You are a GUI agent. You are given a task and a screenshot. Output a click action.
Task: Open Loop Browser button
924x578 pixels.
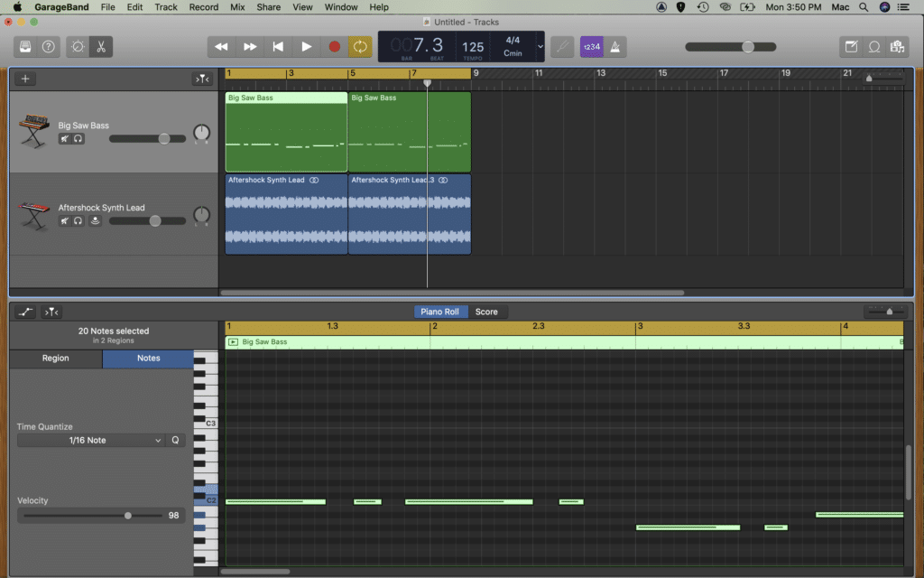[x=873, y=47]
